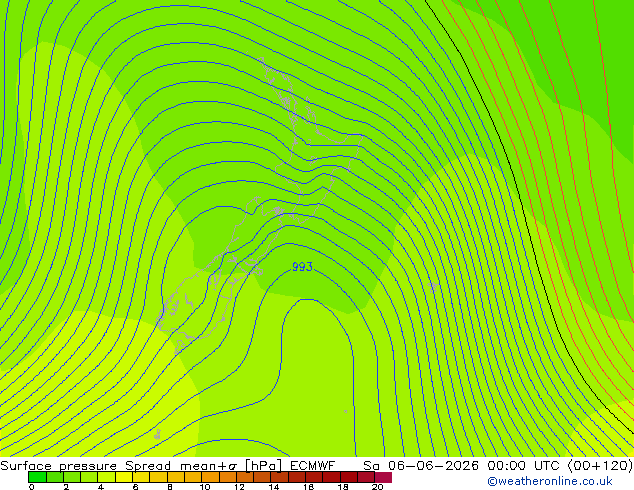Click the legend scale number 14
The image size is (634, 490).
(x=274, y=487)
